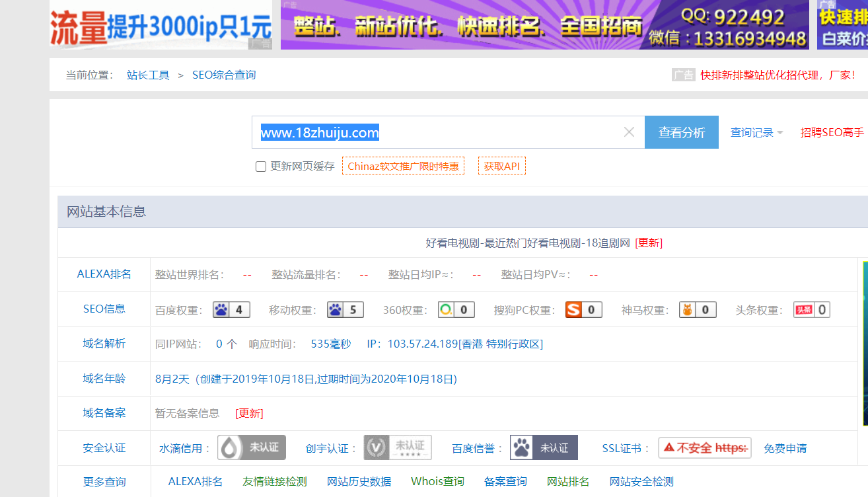Click the 查看分析 analyze button
This screenshot has width=868, height=497.
[681, 132]
